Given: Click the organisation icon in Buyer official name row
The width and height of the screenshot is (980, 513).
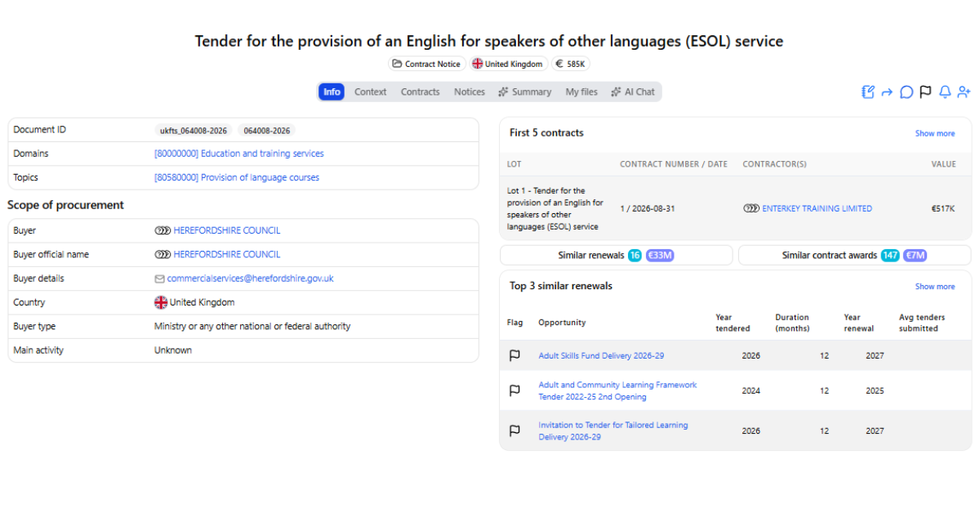Looking at the screenshot, I should coord(163,255).
